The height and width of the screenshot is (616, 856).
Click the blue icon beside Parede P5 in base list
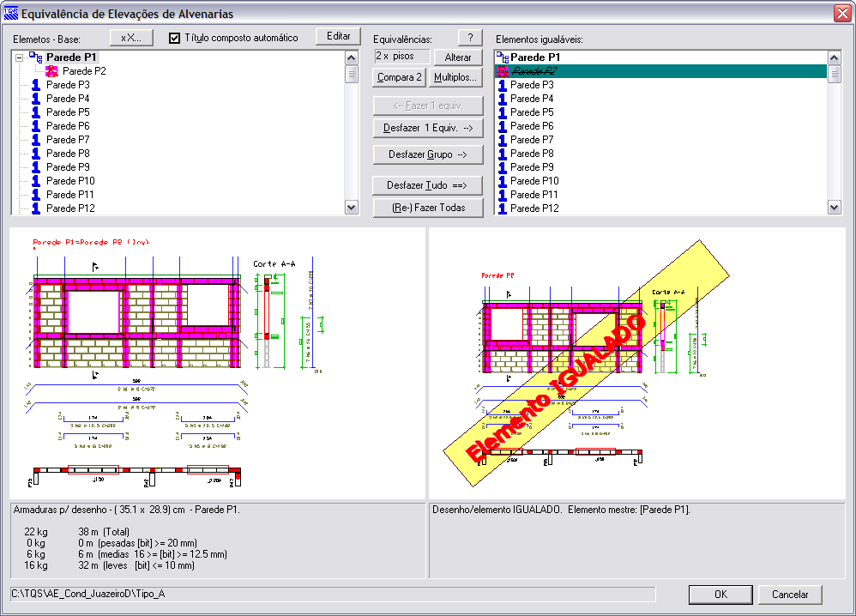[x=36, y=112]
